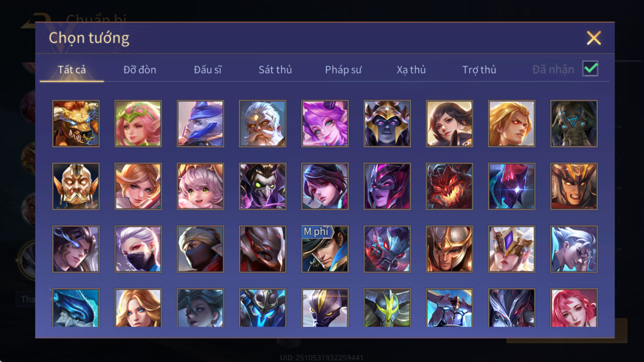The width and height of the screenshot is (644, 362).
Task: Pick the white-bearded old man hero
Action: (x=262, y=123)
